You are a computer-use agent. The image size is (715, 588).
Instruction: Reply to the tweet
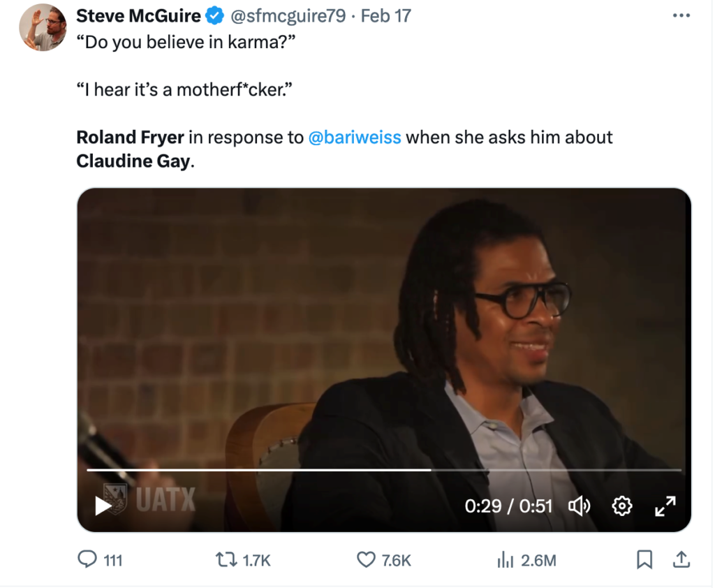[x=87, y=559]
